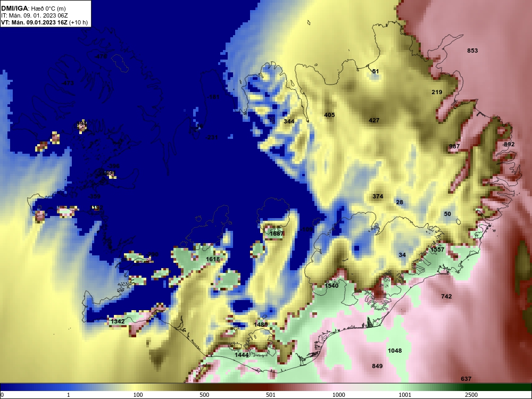This screenshot has width=532, height=399.
Task: Click the -290 value on the map
Action: 152,254
